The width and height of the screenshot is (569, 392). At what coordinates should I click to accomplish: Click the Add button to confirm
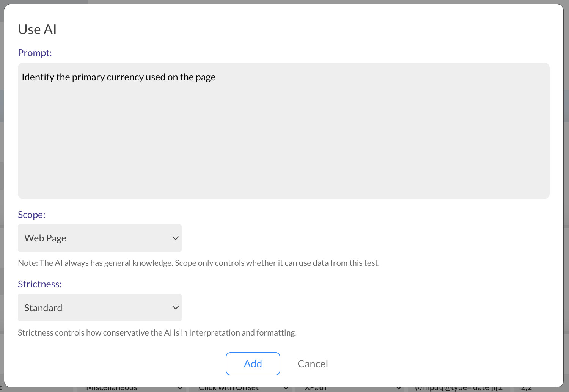click(253, 364)
